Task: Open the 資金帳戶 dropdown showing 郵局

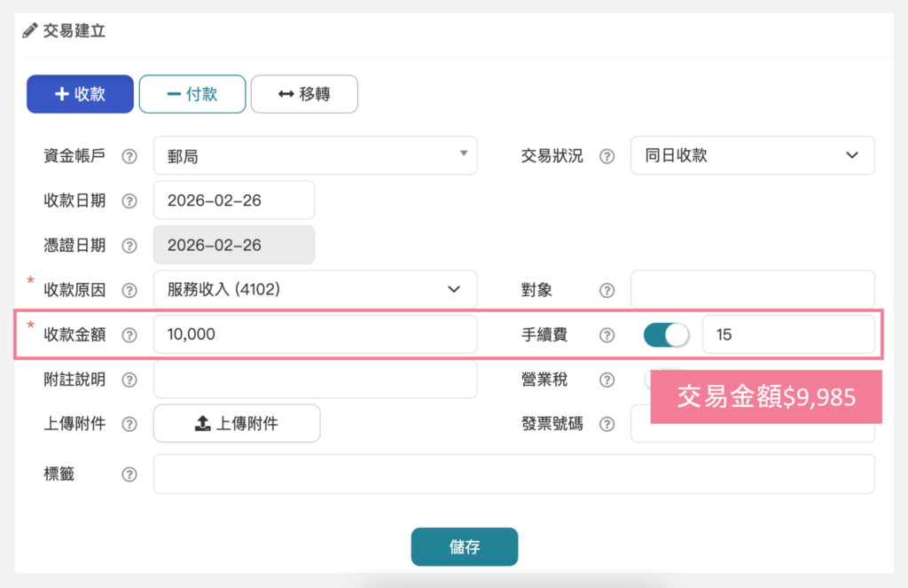Action: (x=315, y=156)
